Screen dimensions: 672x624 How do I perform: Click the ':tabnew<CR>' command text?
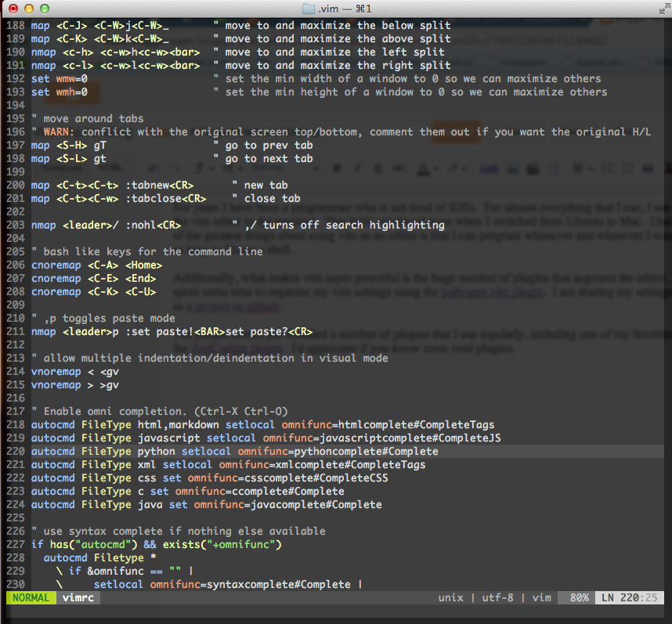[x=160, y=185]
